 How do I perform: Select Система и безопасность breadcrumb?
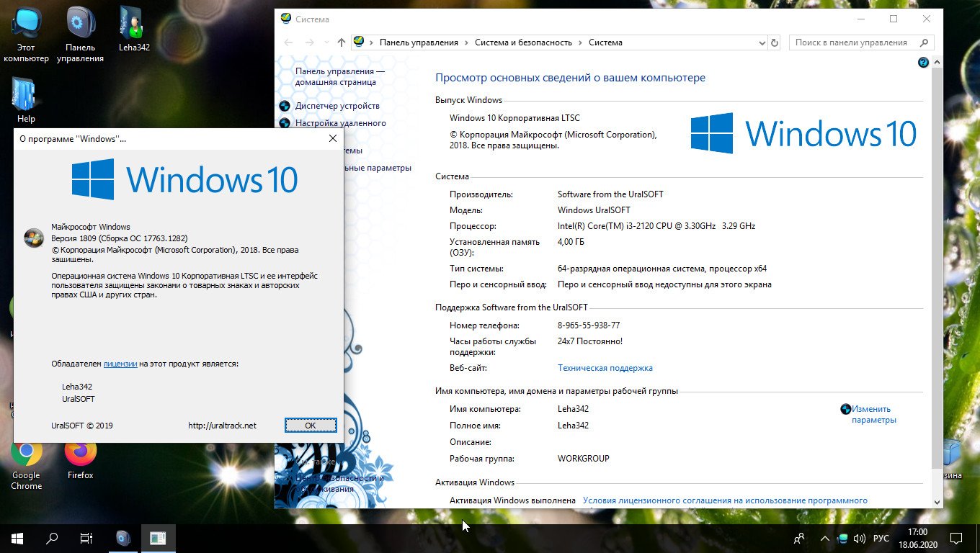(523, 42)
